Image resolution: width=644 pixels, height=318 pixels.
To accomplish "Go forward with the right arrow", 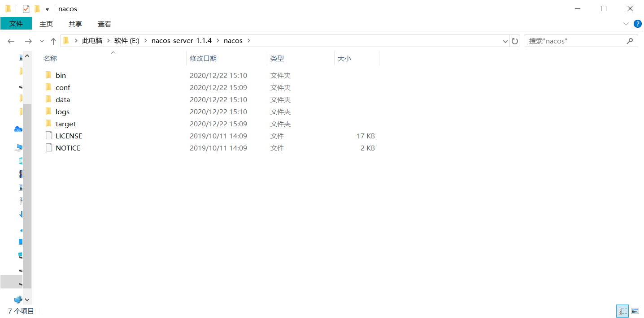I will [28, 41].
